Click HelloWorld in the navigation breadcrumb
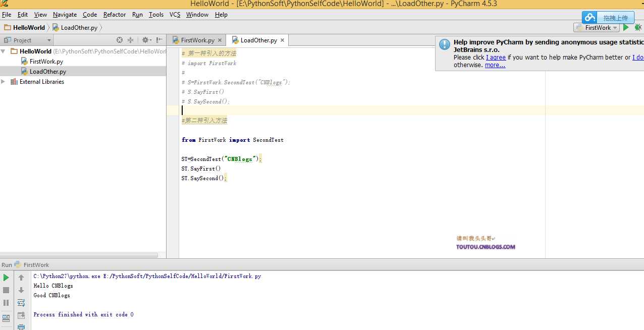 [25, 28]
